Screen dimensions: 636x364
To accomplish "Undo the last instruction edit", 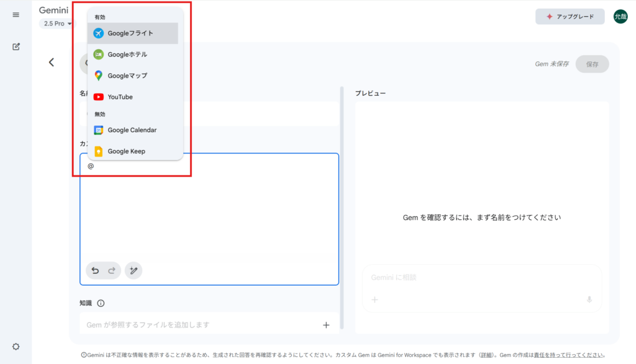I will tap(95, 271).
